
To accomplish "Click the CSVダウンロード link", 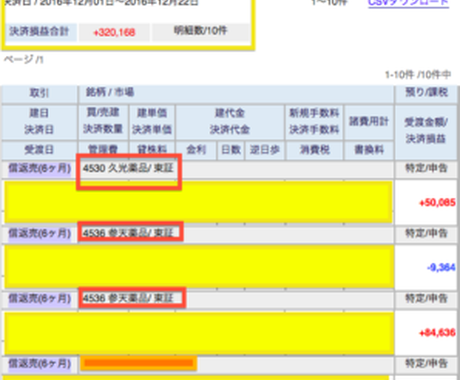I will click(408, 3).
